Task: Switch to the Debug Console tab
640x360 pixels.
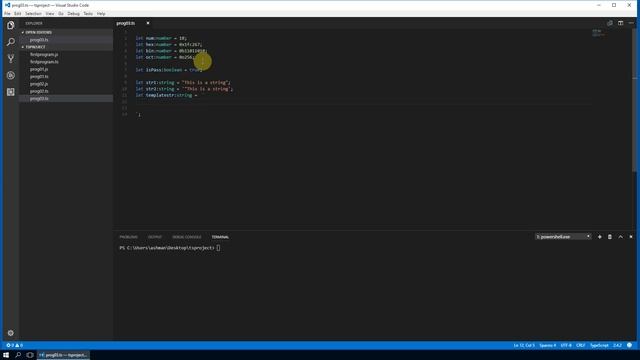Action: pos(187,237)
